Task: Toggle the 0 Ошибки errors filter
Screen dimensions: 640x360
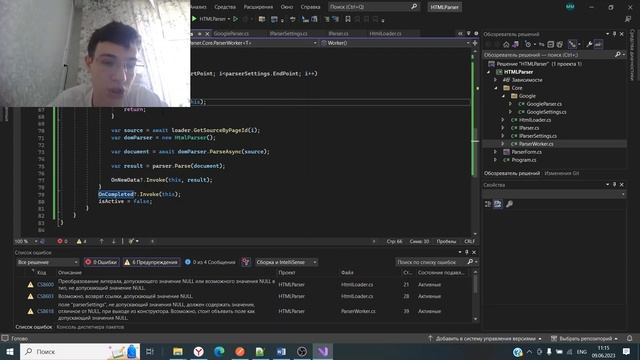Action: coord(101,262)
